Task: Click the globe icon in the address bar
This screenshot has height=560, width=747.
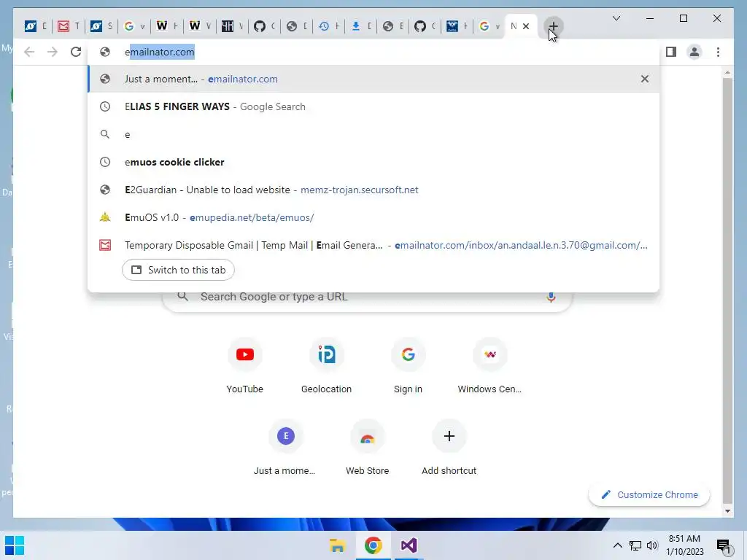Action: 105,52
